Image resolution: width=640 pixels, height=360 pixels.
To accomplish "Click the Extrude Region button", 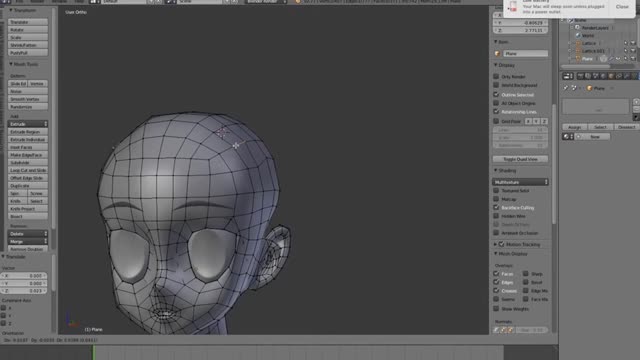I will pyautogui.click(x=28, y=132).
